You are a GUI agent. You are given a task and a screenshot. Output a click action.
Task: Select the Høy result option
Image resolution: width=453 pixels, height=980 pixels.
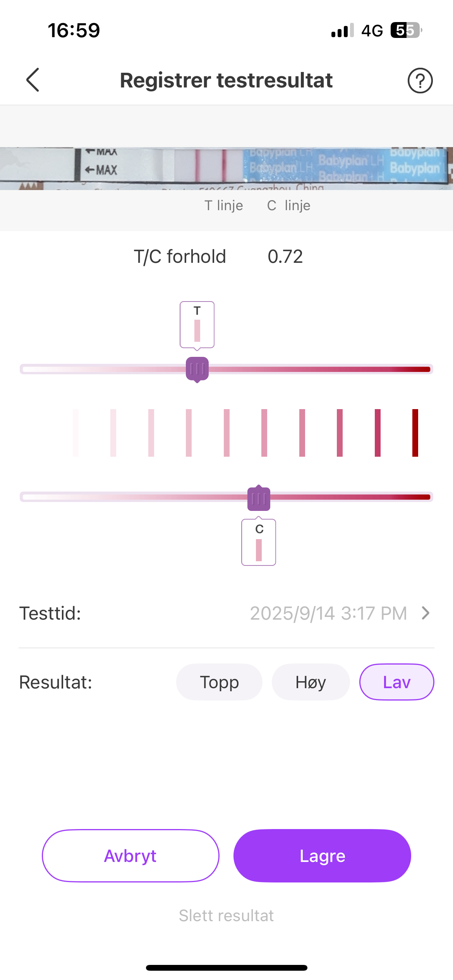pyautogui.click(x=311, y=682)
